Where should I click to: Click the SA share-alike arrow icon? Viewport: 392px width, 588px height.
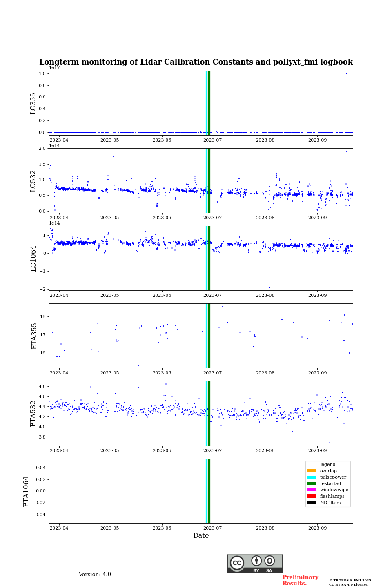269,561
